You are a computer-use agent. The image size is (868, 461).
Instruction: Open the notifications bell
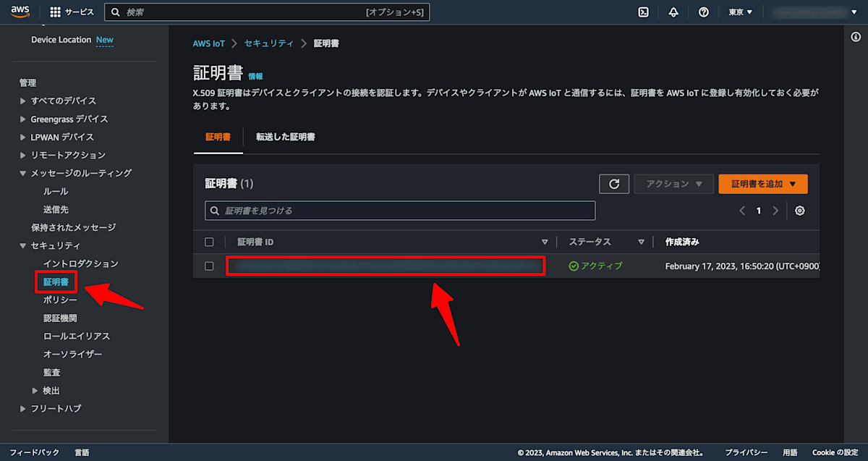point(673,12)
